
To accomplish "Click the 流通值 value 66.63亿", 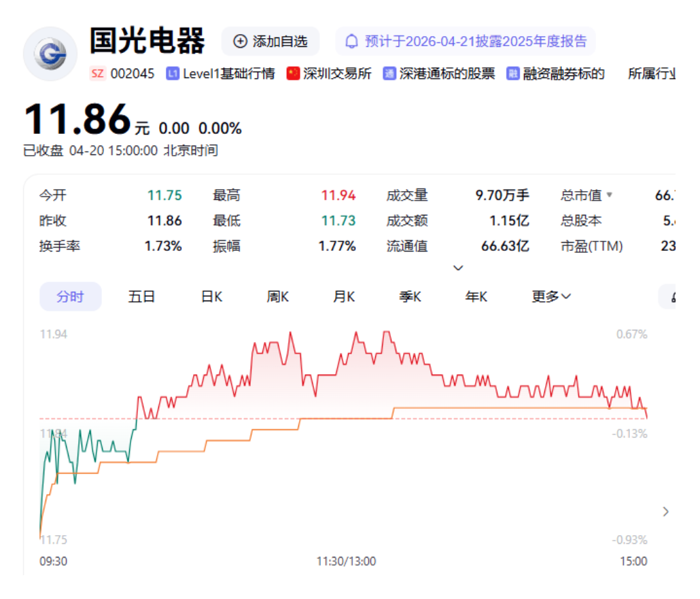I will (x=505, y=246).
